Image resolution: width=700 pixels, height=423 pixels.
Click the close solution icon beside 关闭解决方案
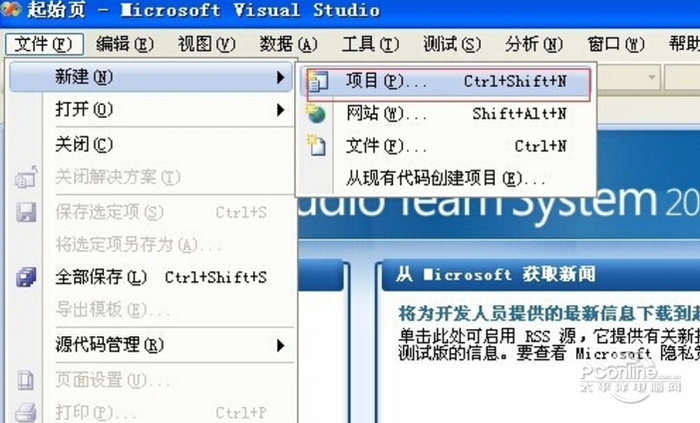click(x=26, y=177)
